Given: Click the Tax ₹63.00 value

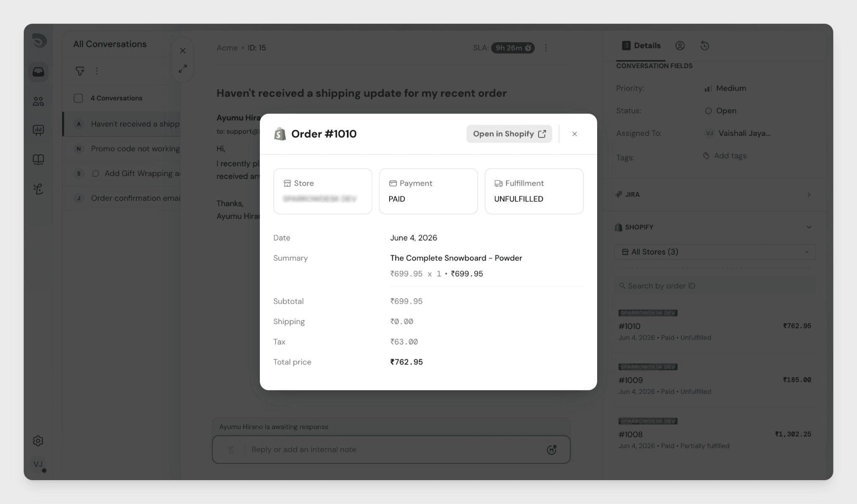Looking at the screenshot, I should click(x=404, y=342).
